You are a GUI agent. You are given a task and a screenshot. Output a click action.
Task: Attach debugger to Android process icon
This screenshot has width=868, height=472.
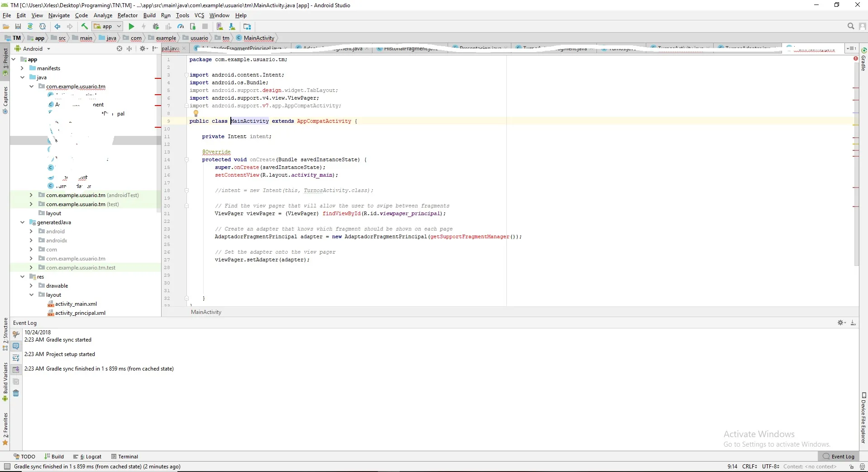(x=193, y=27)
